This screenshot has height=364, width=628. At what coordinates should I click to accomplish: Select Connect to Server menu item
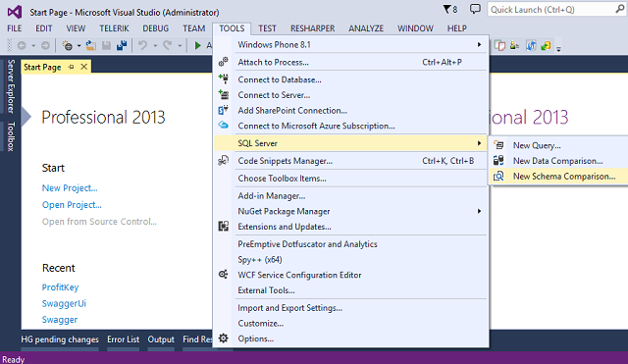coord(351,95)
